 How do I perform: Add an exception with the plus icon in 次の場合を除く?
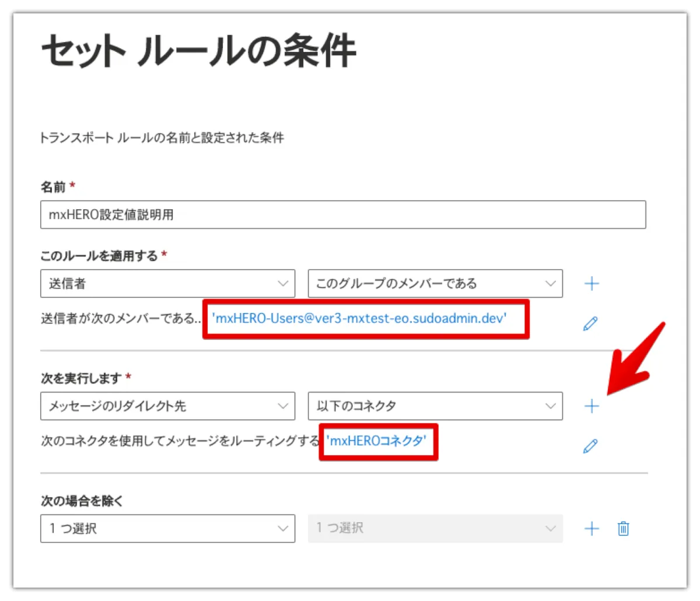(x=591, y=529)
